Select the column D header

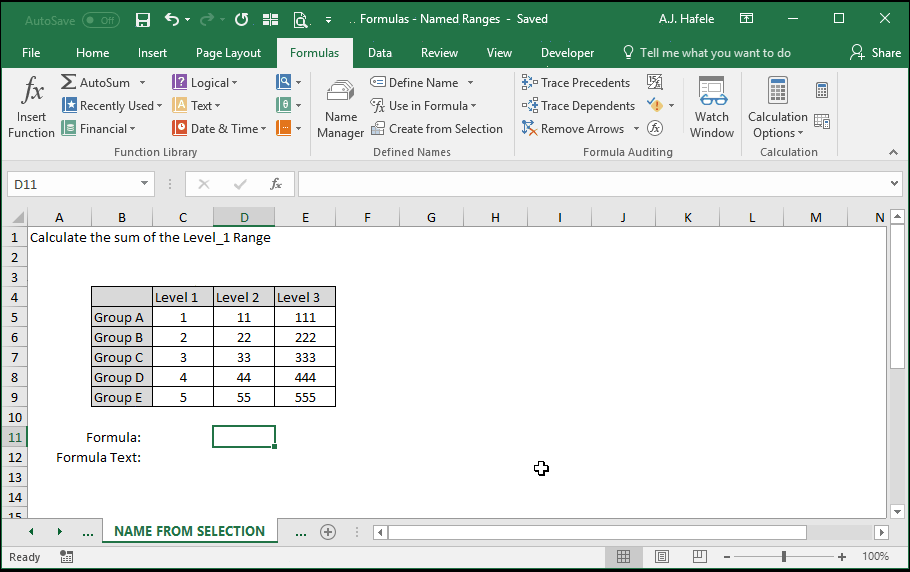244,218
